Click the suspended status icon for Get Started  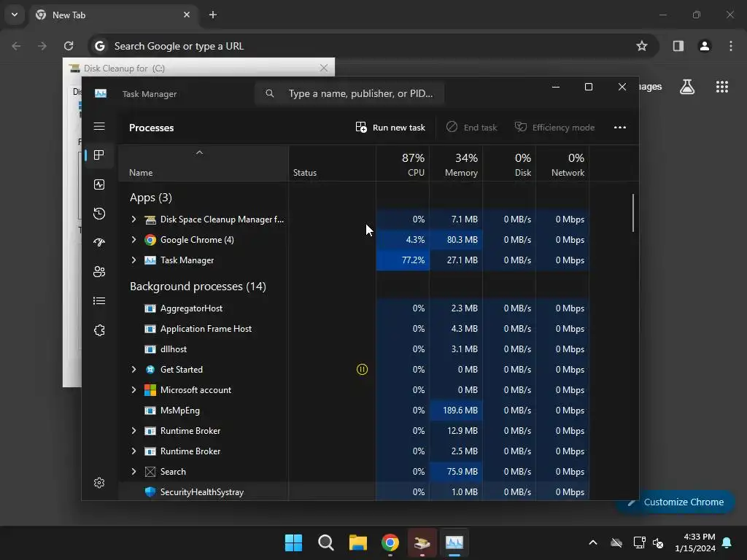point(362,370)
